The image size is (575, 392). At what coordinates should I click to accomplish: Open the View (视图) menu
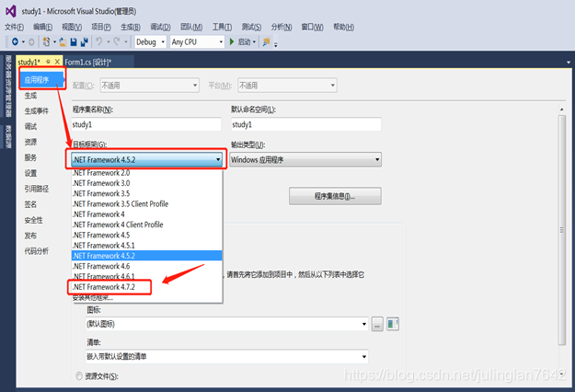pos(72,27)
